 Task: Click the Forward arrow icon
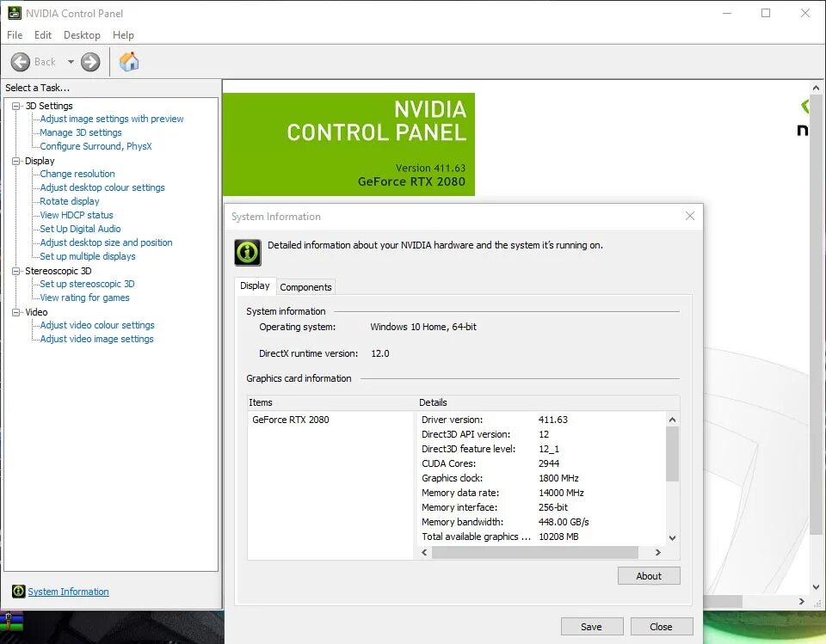tap(90, 62)
